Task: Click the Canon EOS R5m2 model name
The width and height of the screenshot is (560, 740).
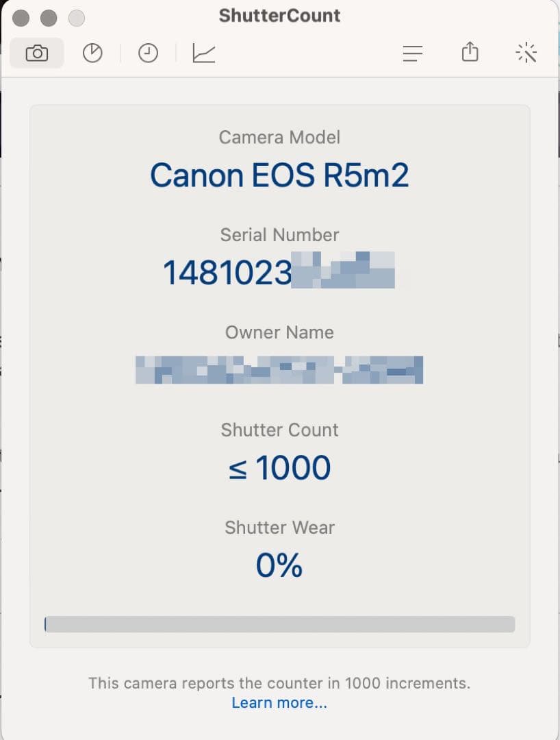Action: pos(279,175)
